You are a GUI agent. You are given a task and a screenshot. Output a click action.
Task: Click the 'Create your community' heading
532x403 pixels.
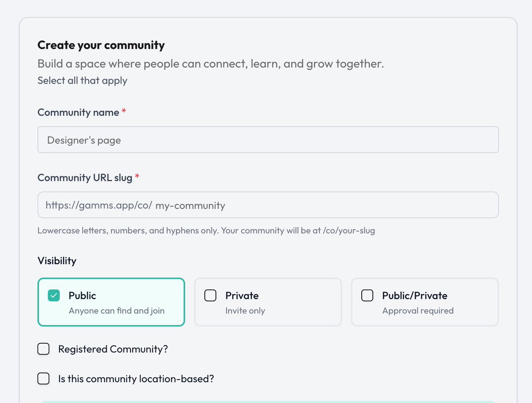coord(101,45)
